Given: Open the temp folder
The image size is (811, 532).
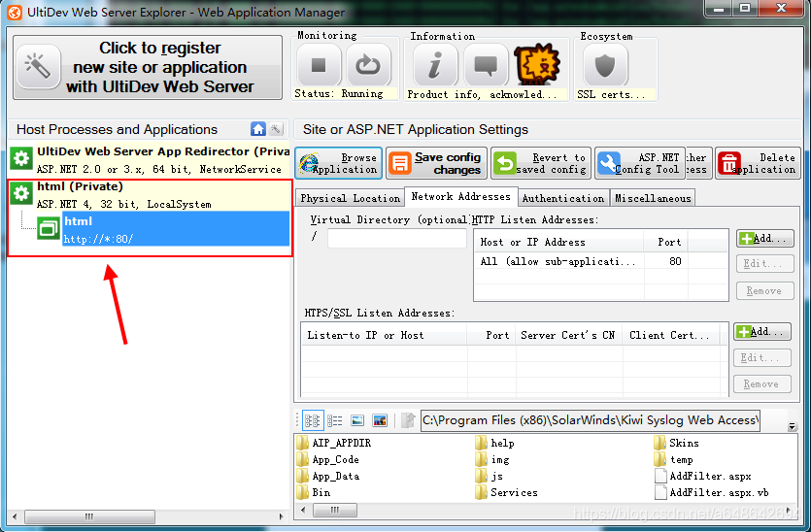Looking at the screenshot, I should pos(674,459).
